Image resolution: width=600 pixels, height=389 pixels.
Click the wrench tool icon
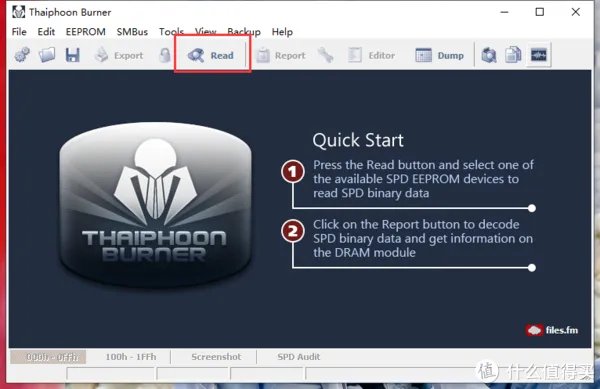(x=325, y=55)
